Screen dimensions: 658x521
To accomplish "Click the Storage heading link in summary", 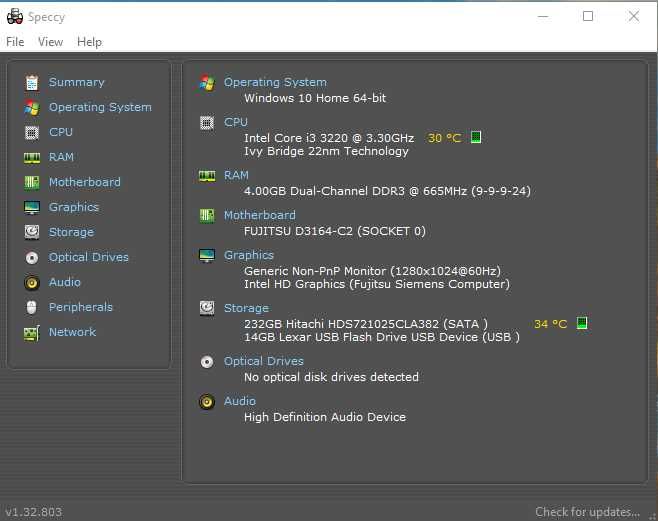I will [246, 308].
